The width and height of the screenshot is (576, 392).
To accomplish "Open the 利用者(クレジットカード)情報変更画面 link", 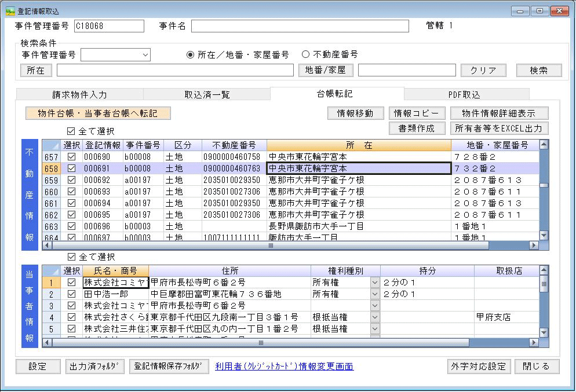I will click(x=284, y=367).
